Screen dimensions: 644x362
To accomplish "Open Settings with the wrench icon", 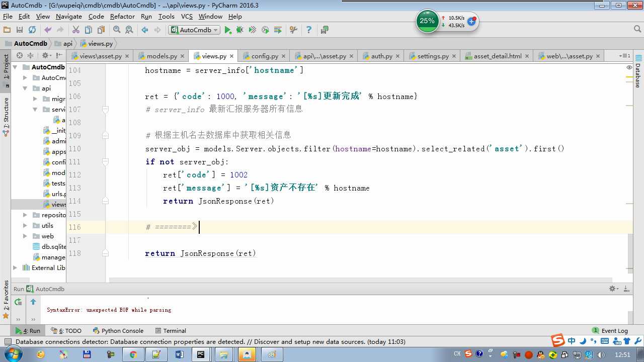I will pos(293,30).
